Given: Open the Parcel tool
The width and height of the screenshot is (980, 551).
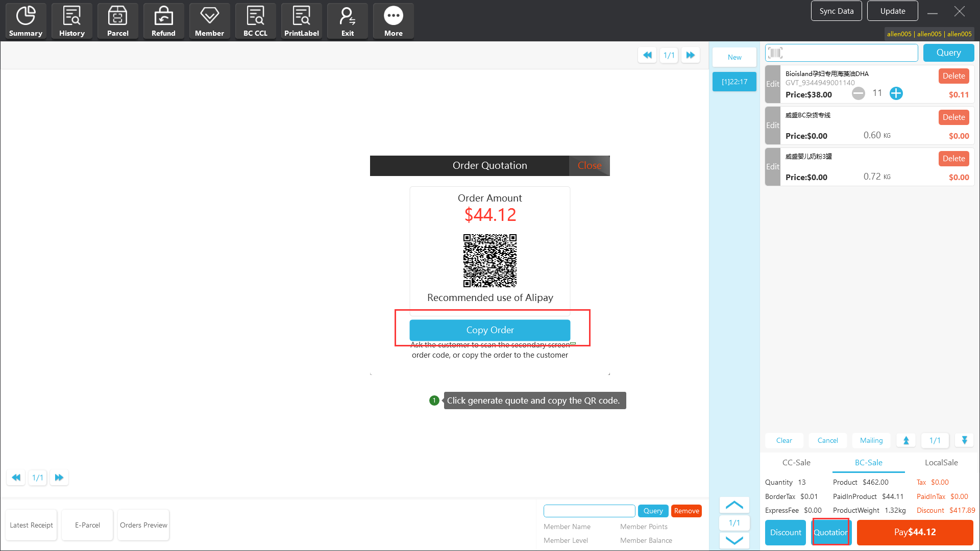Looking at the screenshot, I should pos(117,21).
